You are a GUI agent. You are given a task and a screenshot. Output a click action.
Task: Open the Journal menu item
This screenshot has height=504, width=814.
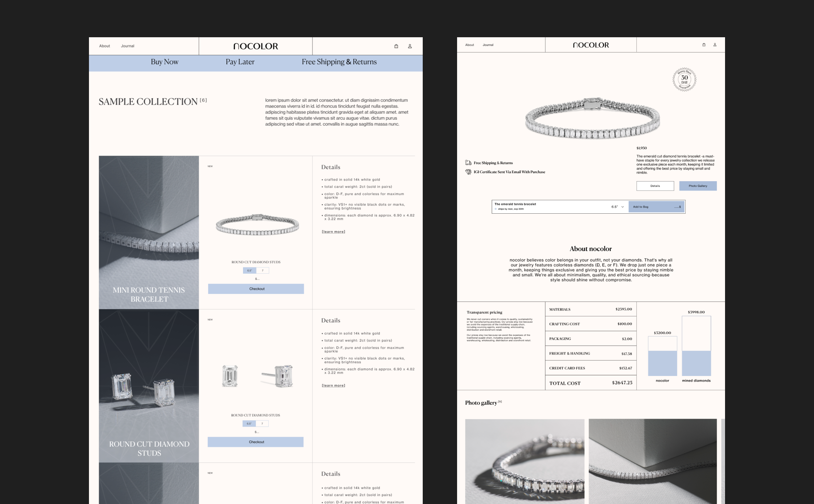127,46
